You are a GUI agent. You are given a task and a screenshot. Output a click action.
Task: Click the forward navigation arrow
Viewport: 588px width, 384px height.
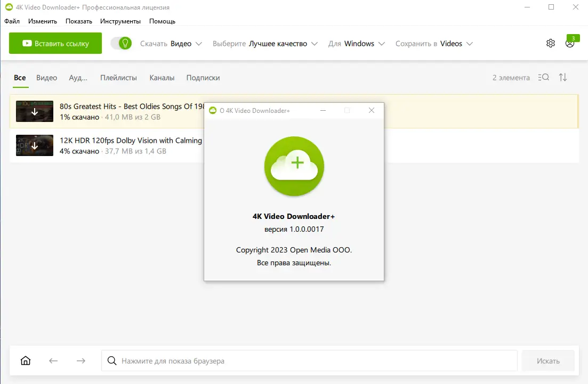click(81, 361)
